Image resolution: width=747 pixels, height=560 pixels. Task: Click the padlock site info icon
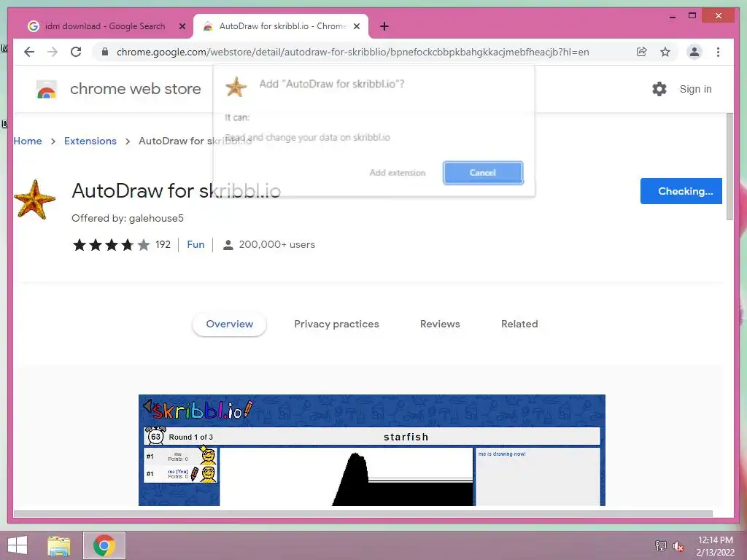[x=105, y=52]
